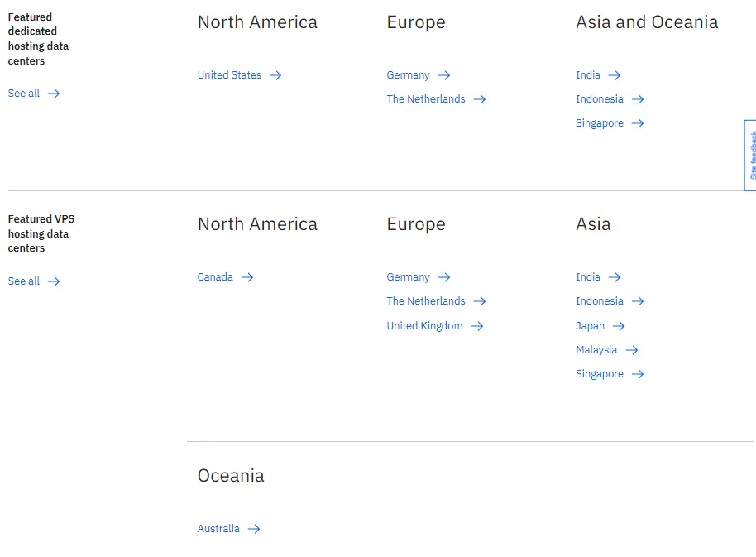Select dedicated hosting Singapore link
Image resolution: width=756 pixels, height=557 pixels.
pyautogui.click(x=600, y=123)
